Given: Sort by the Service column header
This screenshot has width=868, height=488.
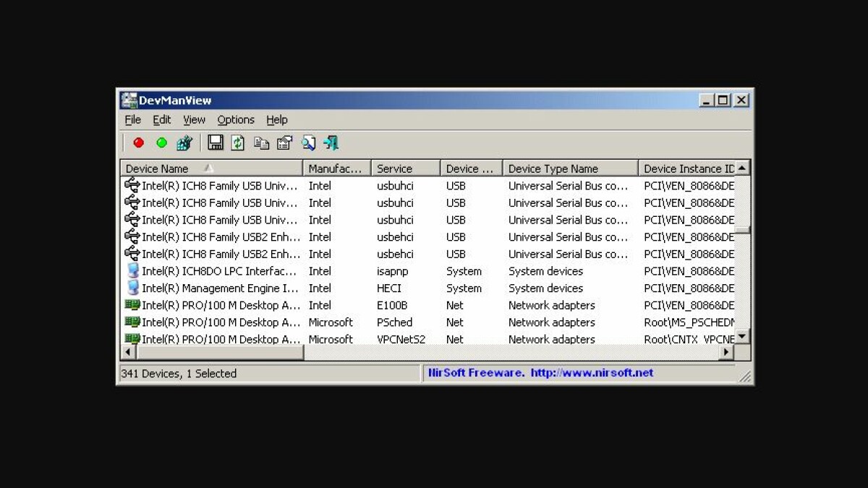Looking at the screenshot, I should point(406,168).
